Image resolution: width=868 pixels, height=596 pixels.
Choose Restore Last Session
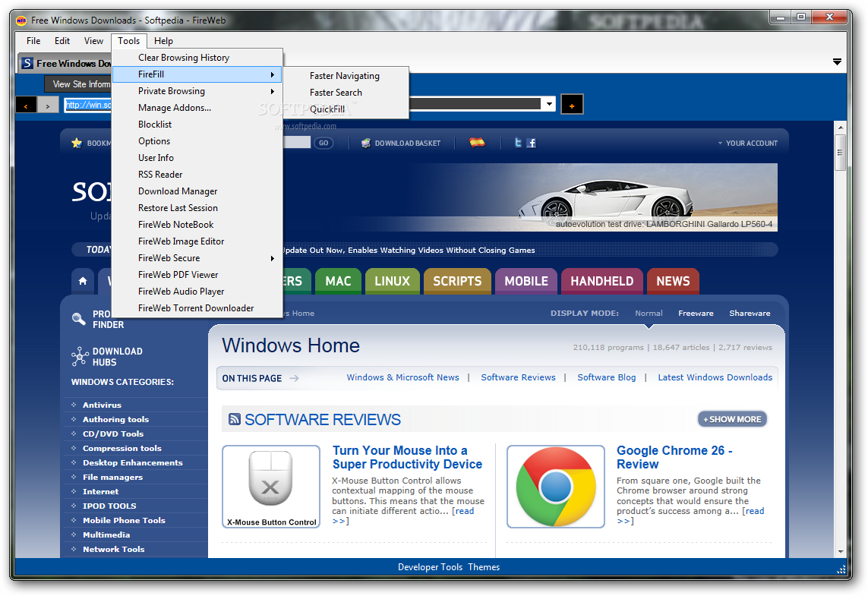(197, 208)
